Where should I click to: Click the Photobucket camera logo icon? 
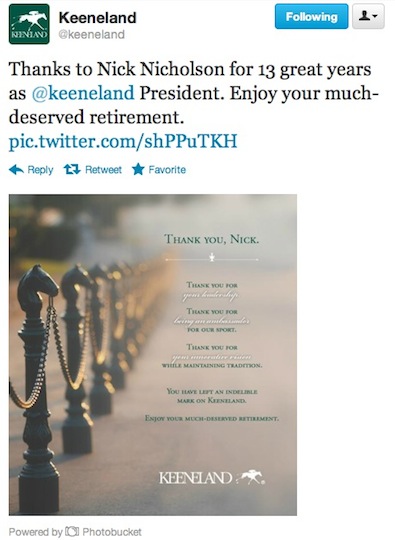pyautogui.click(x=72, y=531)
